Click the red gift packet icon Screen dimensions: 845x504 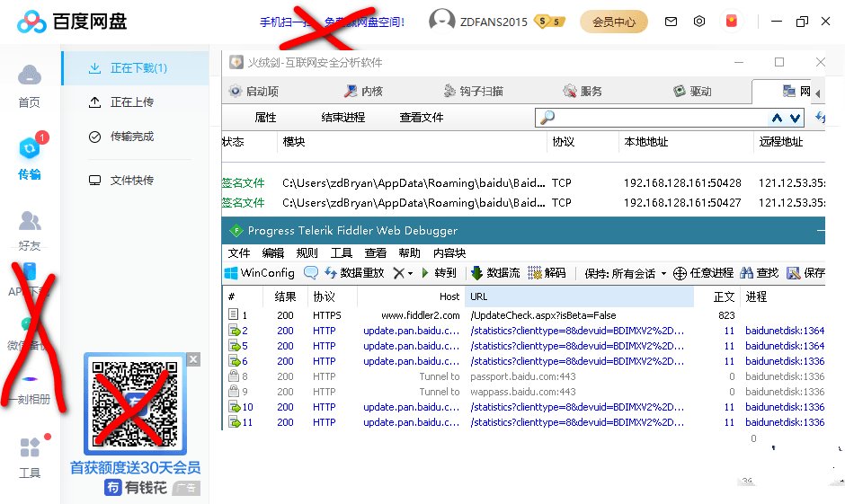[731, 22]
